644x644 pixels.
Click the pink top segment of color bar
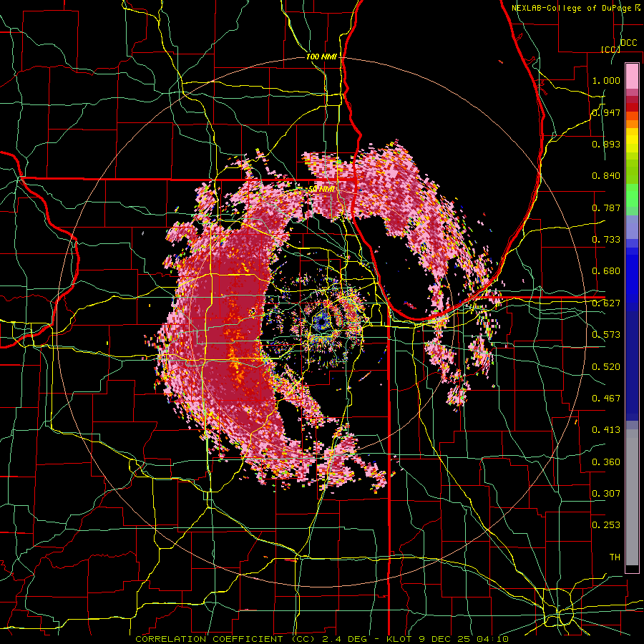coord(632,76)
